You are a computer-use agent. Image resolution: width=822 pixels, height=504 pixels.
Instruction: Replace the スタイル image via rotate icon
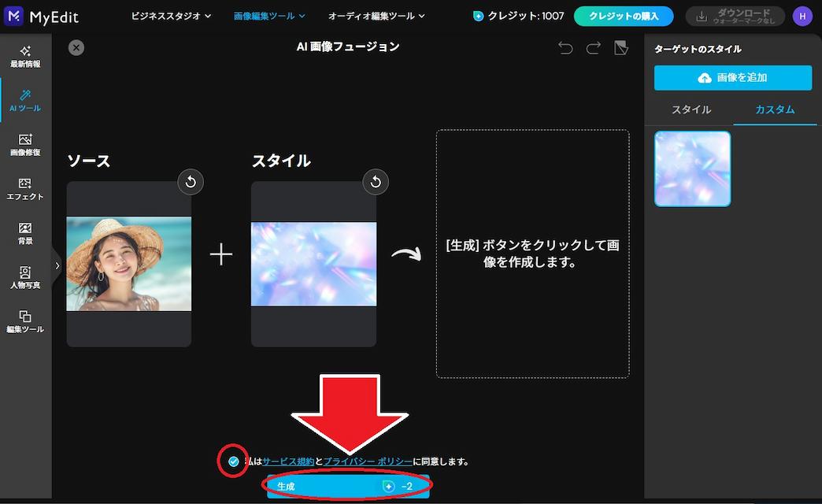[x=376, y=182]
